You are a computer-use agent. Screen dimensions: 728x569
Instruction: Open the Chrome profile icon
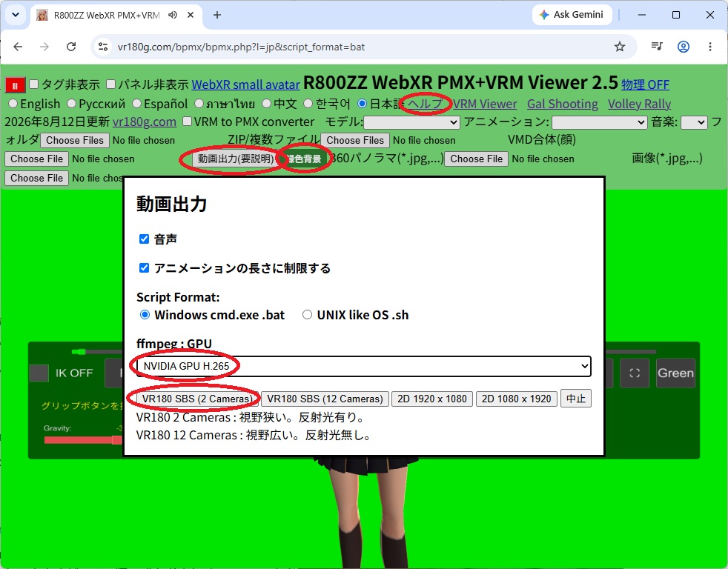click(x=683, y=47)
